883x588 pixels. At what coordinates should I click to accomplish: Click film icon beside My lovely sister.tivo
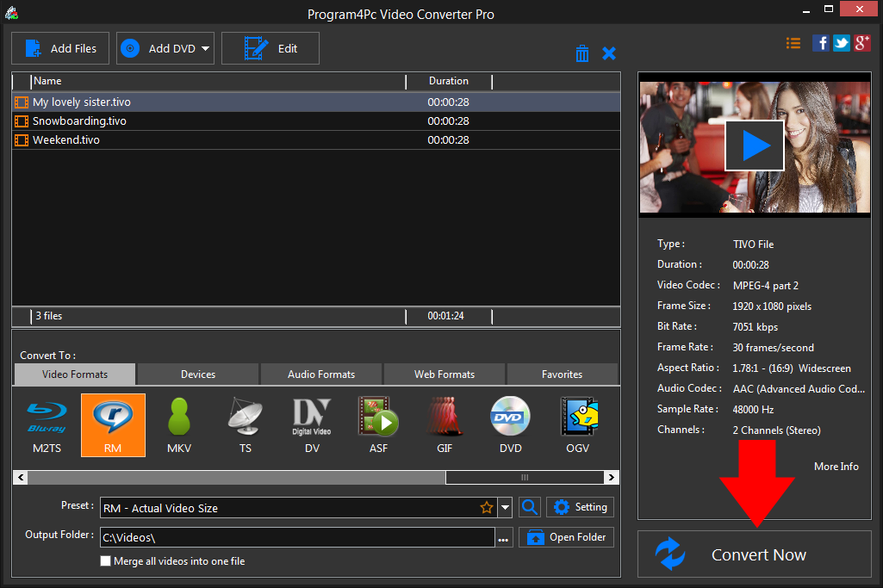22,102
